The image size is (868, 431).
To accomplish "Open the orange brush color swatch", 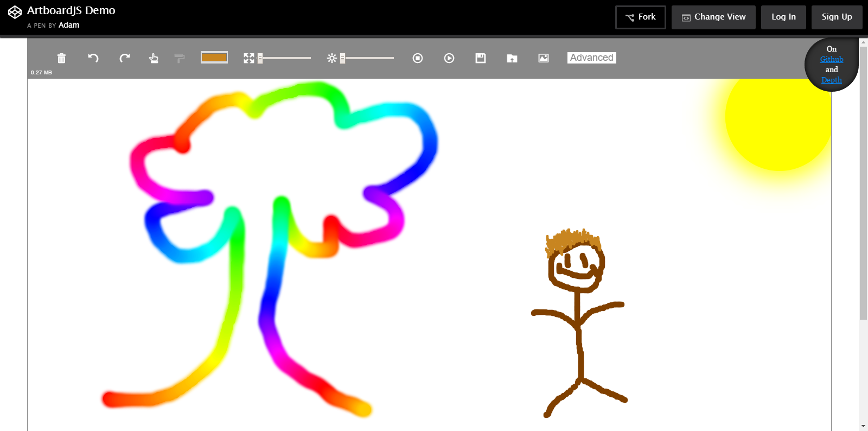I will (214, 58).
